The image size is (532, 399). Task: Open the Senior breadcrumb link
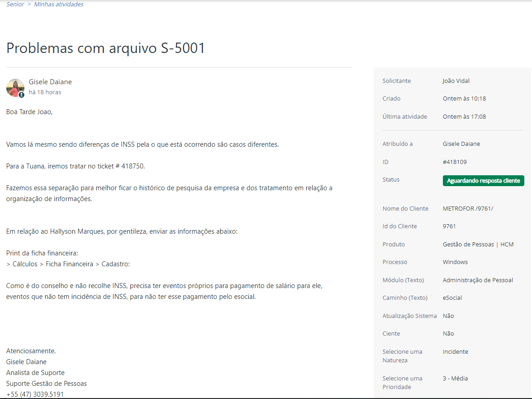15,5
